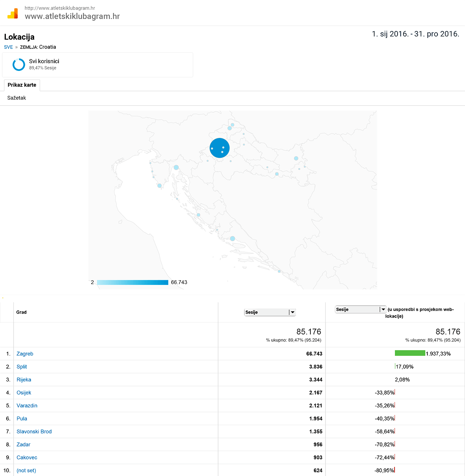Open the Zagreb city link
The image size is (465, 476).
(25, 354)
